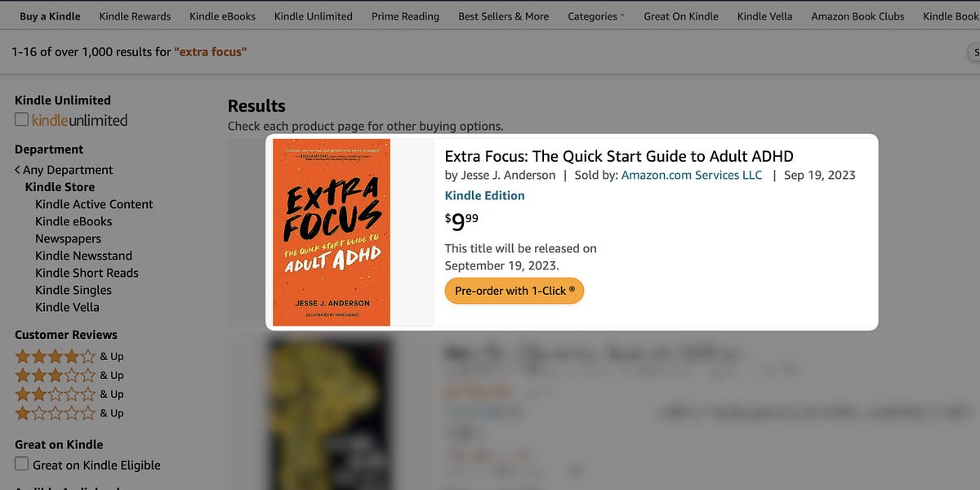Click the search submit button at top right
The height and width of the screenshot is (490, 980).
click(x=976, y=51)
